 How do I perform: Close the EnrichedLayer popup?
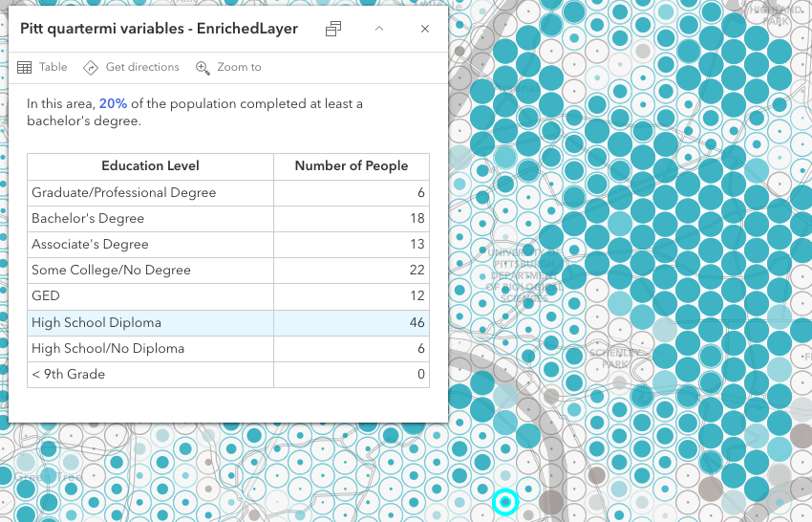point(425,29)
